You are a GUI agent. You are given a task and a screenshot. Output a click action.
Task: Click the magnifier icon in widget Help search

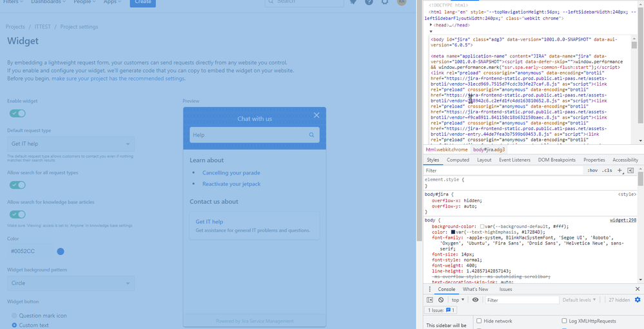(312, 135)
